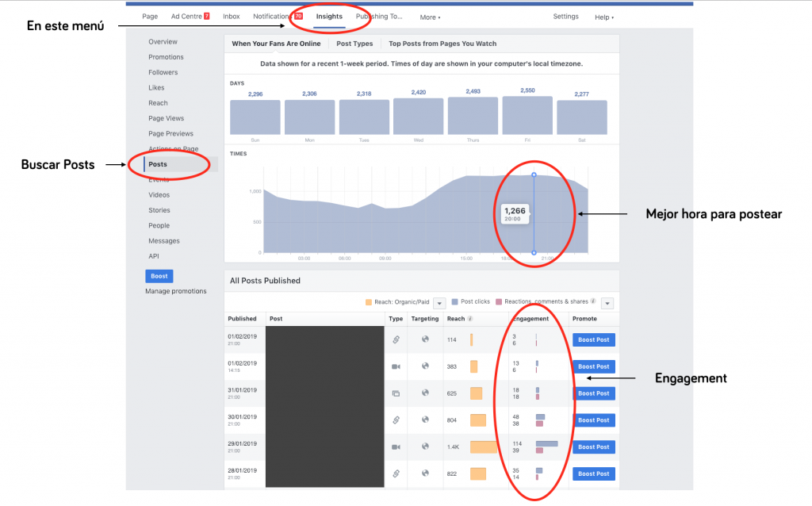Click the info icon beside the Reach column header

471,319
